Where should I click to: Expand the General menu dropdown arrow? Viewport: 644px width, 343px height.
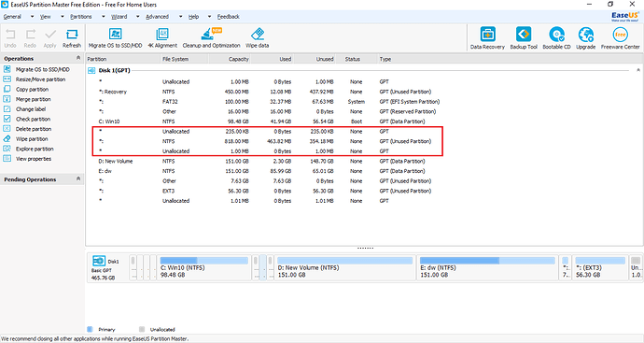click(x=32, y=17)
